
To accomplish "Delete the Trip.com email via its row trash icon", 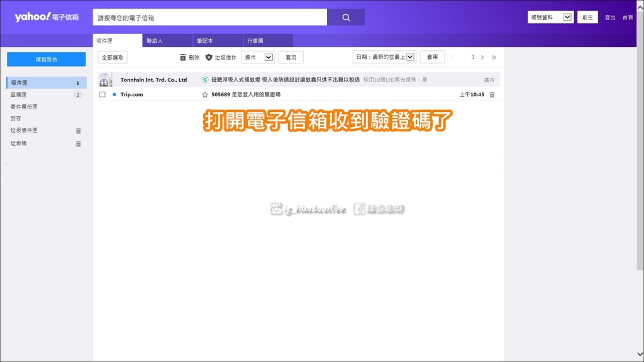I will point(491,94).
